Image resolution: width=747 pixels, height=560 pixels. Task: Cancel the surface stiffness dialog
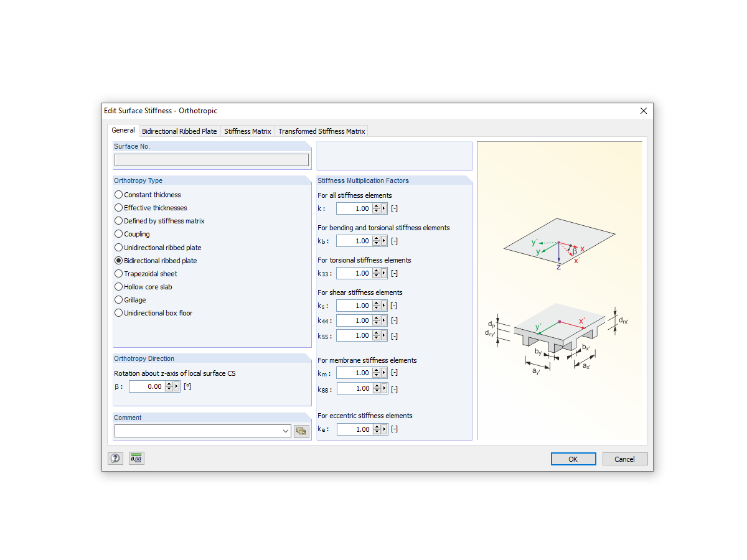[624, 459]
